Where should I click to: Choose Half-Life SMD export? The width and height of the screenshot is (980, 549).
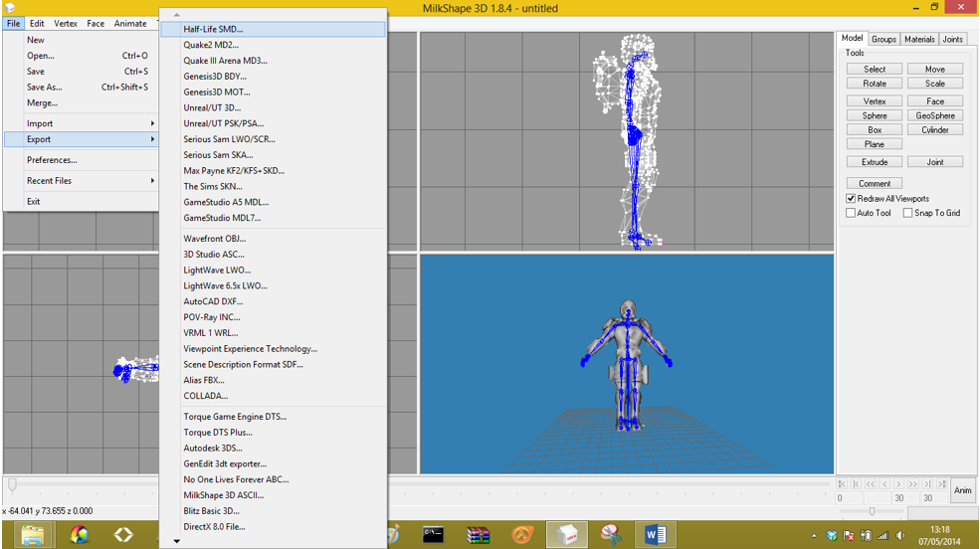pos(274,29)
